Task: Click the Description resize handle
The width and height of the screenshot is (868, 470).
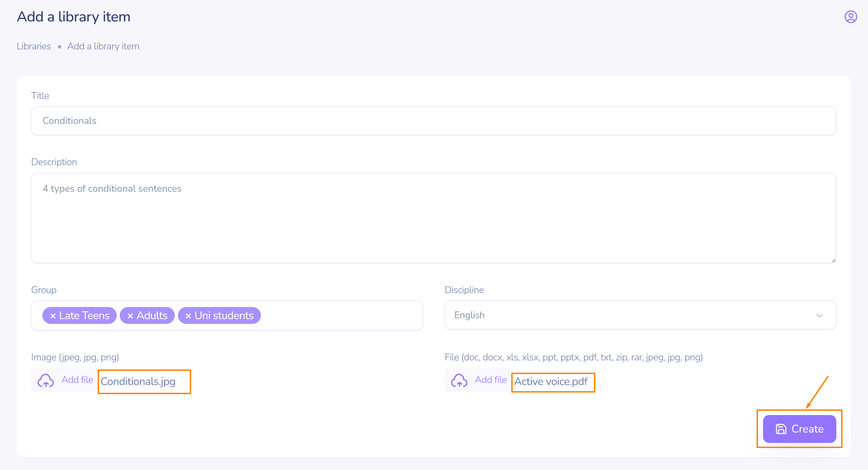Action: [833, 260]
